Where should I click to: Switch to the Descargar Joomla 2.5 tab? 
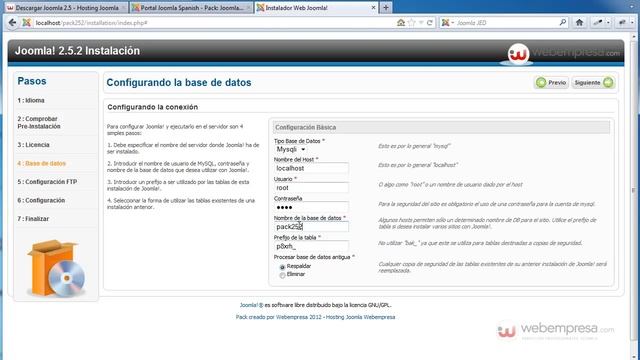[67, 8]
